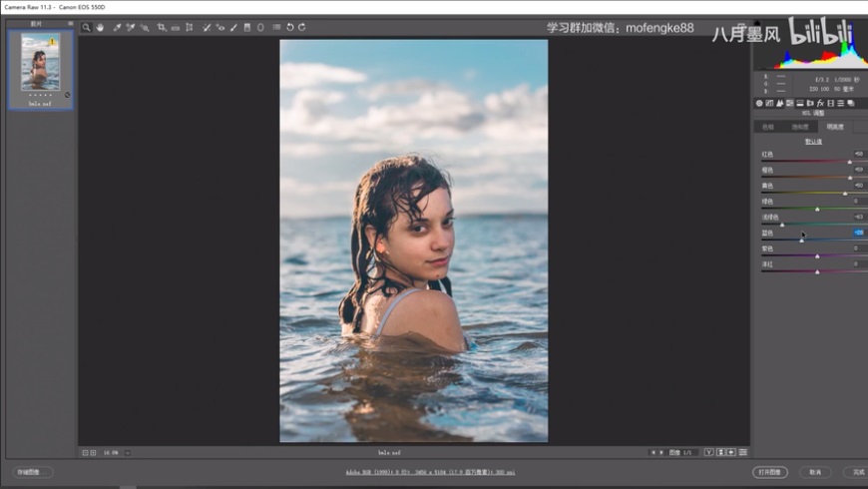This screenshot has width=868, height=489.
Task: Open the Basic panel icon
Action: click(x=759, y=103)
